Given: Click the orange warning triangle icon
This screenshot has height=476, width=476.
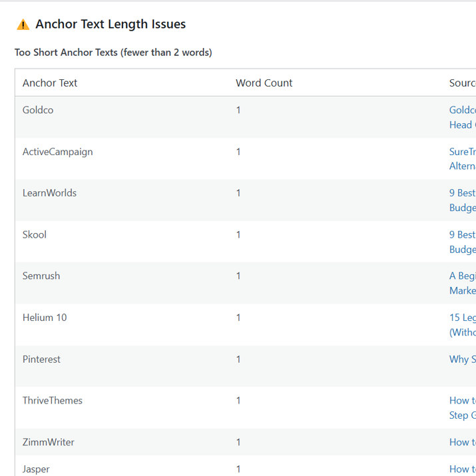Looking at the screenshot, I should coord(23,25).
